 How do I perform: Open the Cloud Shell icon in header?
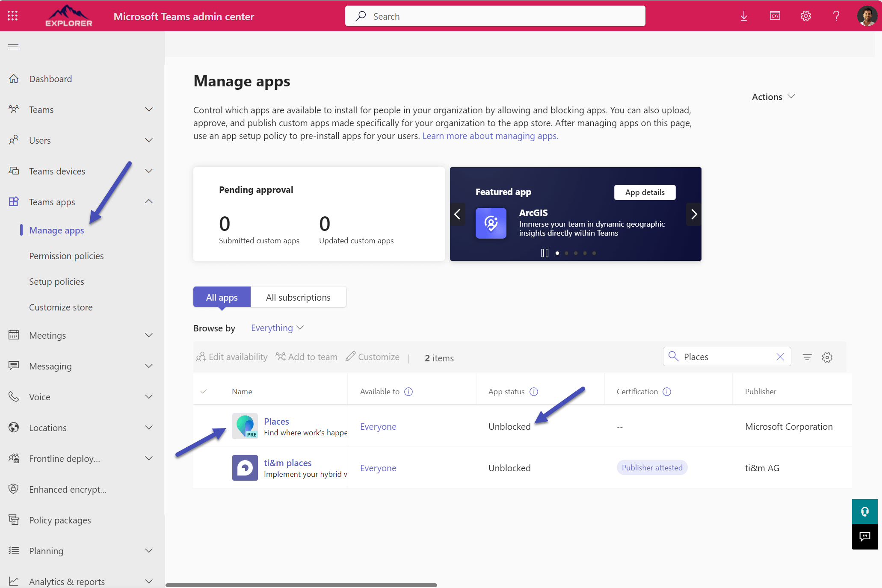point(775,16)
